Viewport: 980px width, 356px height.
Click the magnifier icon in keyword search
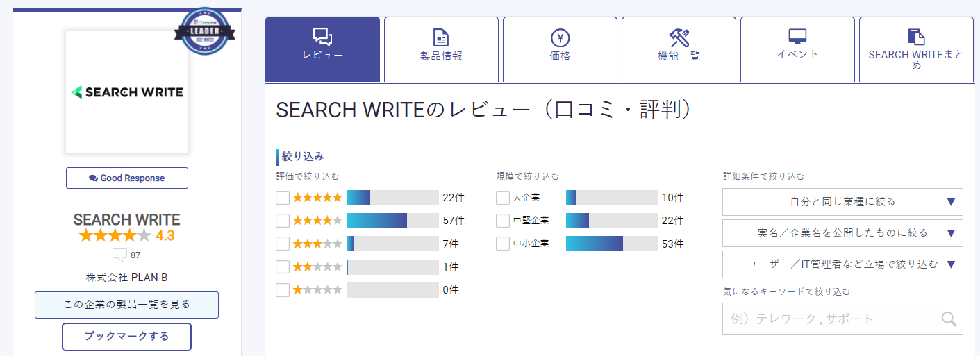(x=949, y=319)
